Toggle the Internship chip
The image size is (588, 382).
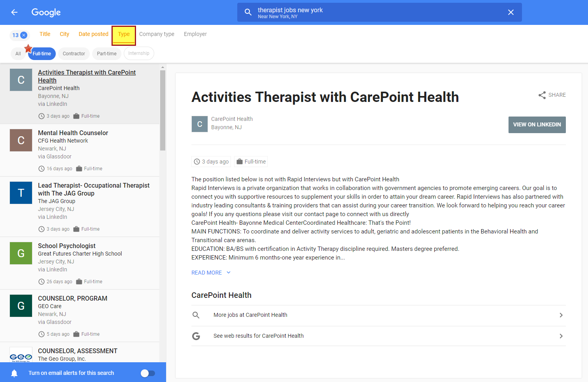[139, 53]
